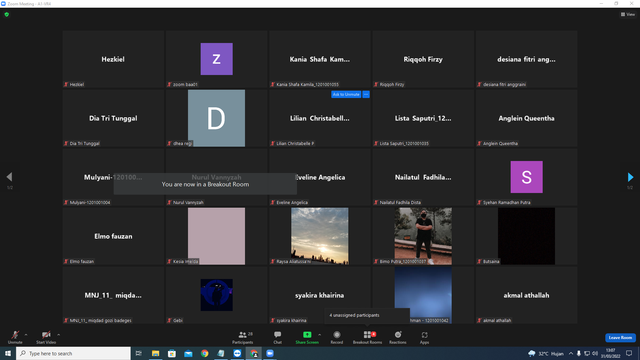Click You are now in a Breakout Room notice
Screen dimensions: 640x360
point(205,184)
